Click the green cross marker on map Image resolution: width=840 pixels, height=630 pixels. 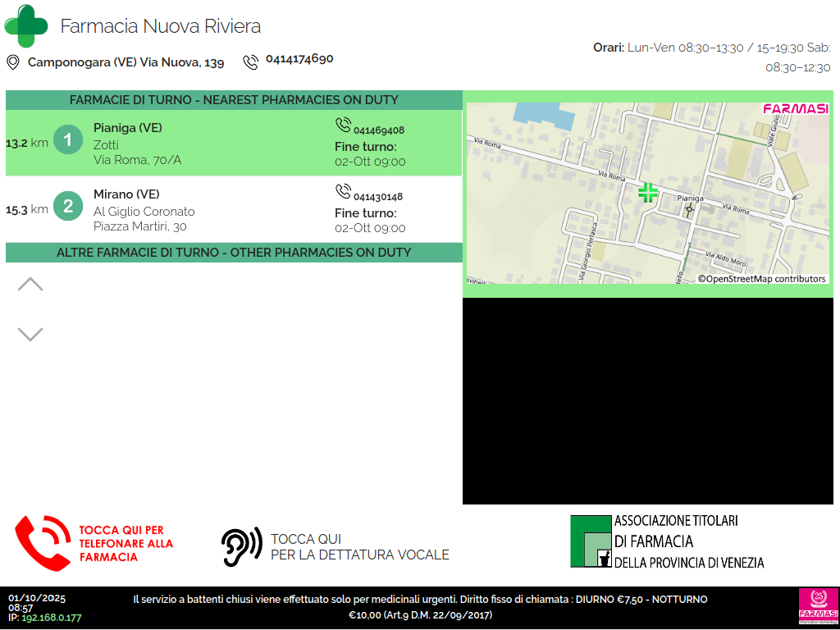click(x=648, y=193)
